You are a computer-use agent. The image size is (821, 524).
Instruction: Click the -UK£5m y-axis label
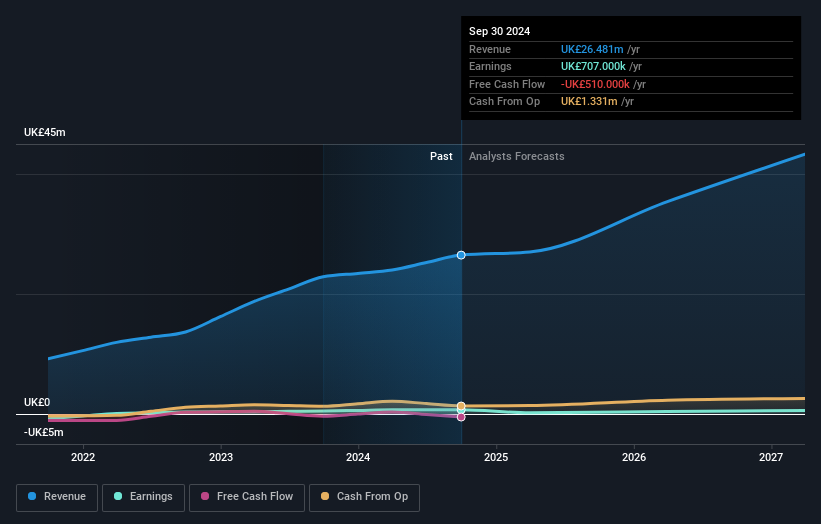pyautogui.click(x=43, y=432)
